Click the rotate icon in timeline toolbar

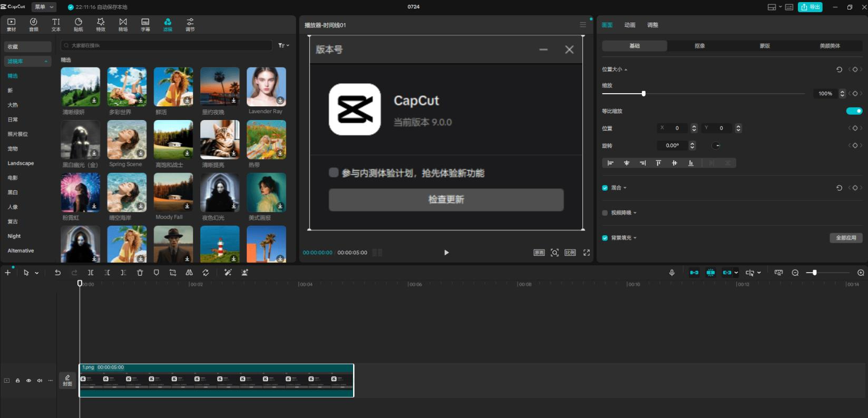(206, 273)
